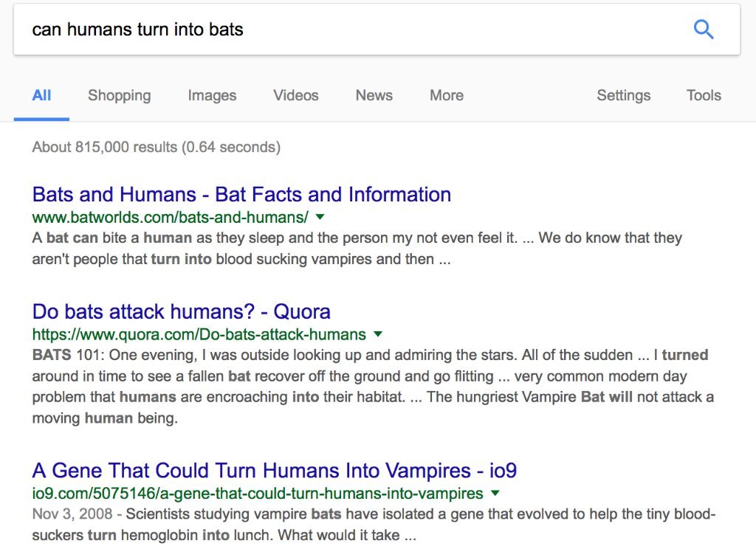The image size is (756, 546).
Task: Click the 'Nov 3, 2008' date text
Action: [72, 514]
